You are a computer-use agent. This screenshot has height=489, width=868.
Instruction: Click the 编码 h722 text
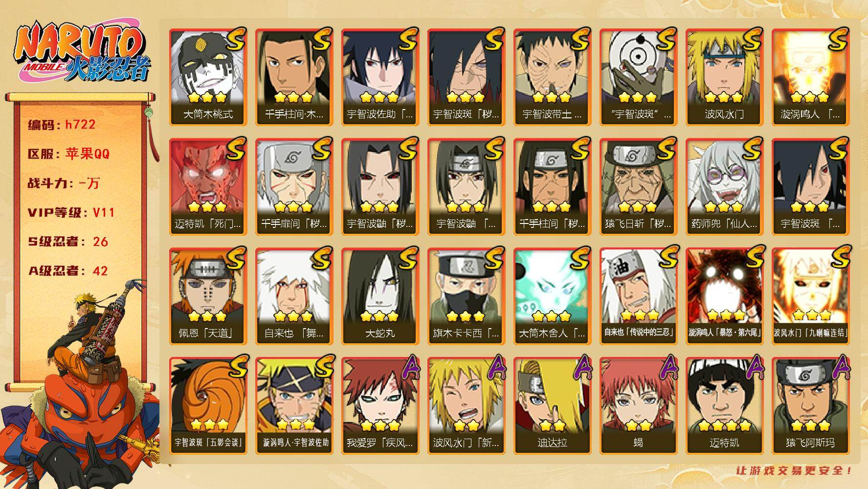point(62,125)
